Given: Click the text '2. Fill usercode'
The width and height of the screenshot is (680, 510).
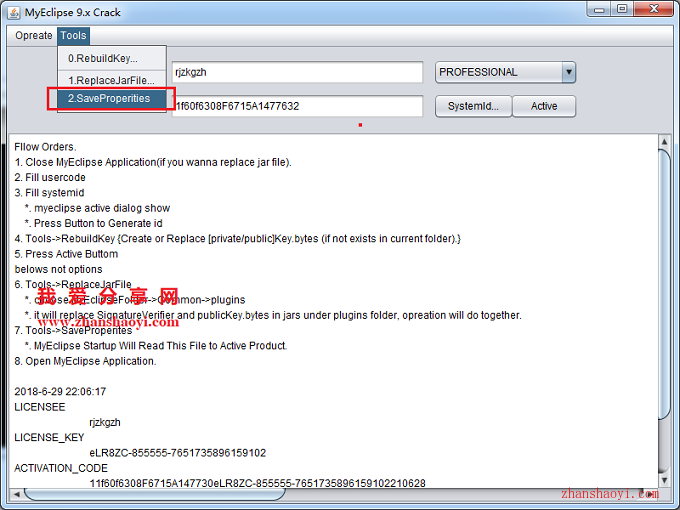Looking at the screenshot, I should pyautogui.click(x=50, y=177).
